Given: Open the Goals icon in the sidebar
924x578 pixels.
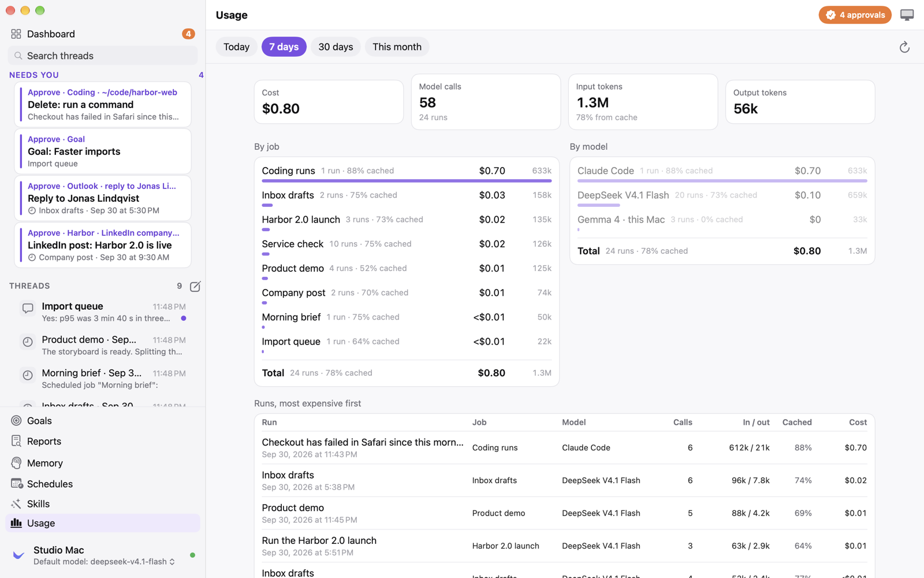Looking at the screenshot, I should coord(16,420).
